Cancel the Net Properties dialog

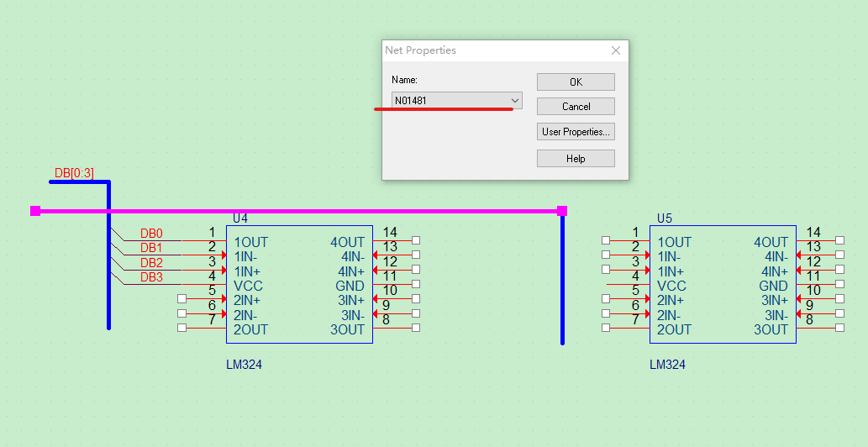(x=576, y=106)
